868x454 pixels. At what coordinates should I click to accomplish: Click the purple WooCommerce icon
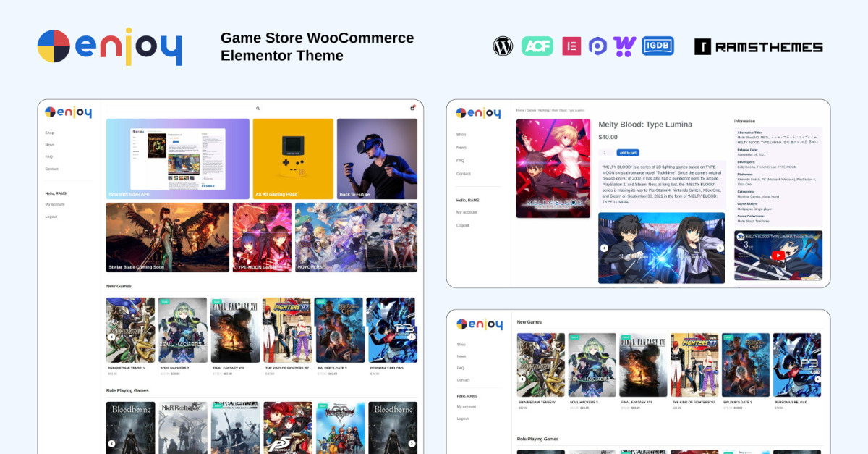tap(624, 46)
